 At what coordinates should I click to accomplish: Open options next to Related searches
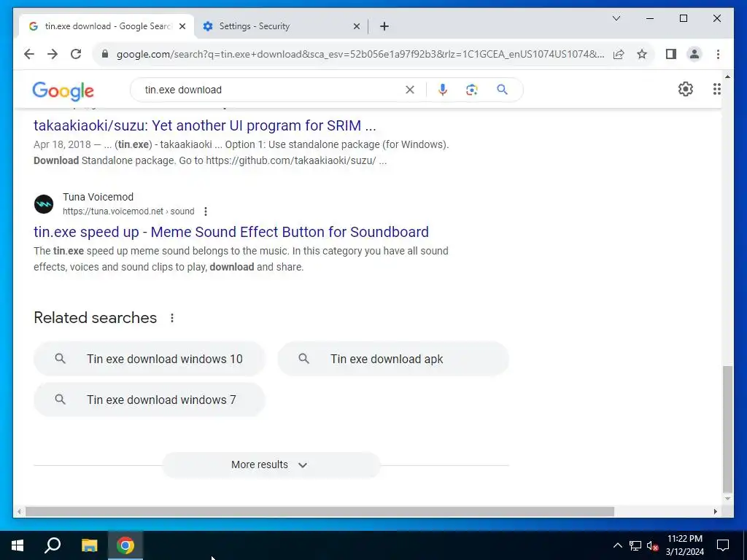[172, 318]
